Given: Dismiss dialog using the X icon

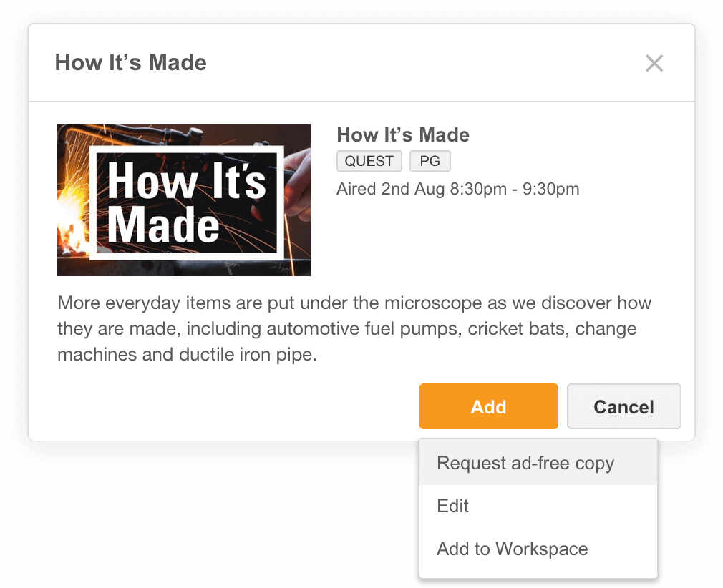Looking at the screenshot, I should pyautogui.click(x=654, y=63).
